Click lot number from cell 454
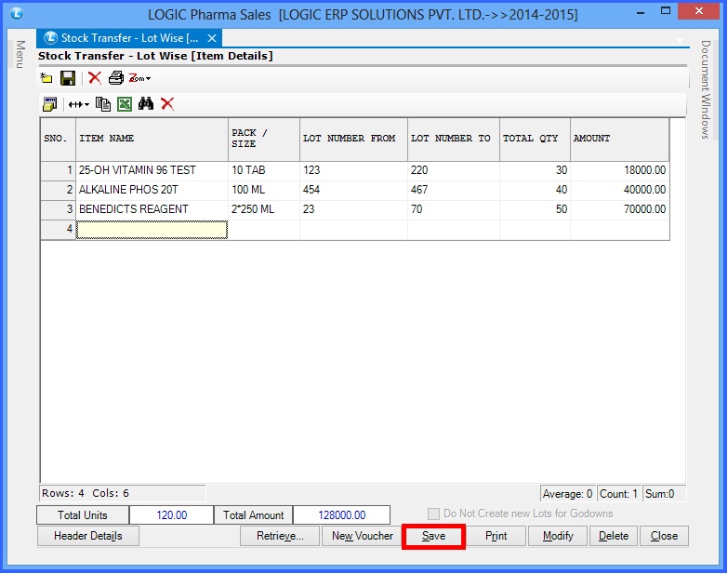Image resolution: width=728 pixels, height=574 pixels. [x=354, y=190]
